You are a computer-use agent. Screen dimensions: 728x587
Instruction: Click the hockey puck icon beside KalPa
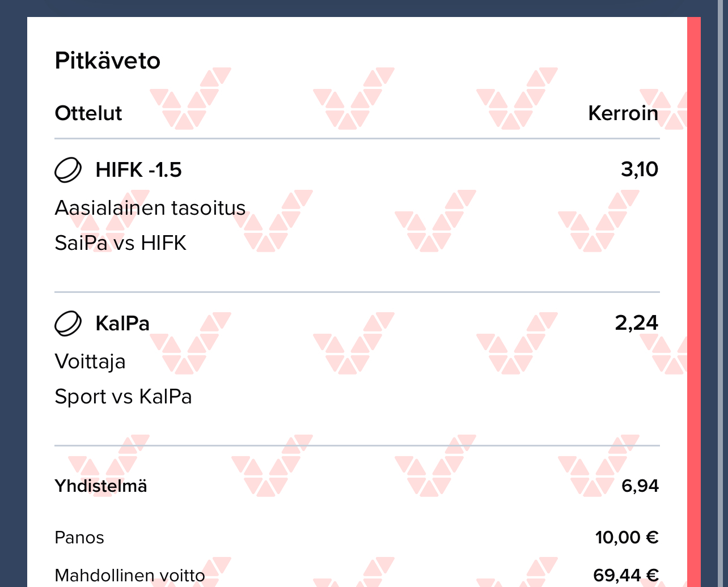pyautogui.click(x=68, y=324)
